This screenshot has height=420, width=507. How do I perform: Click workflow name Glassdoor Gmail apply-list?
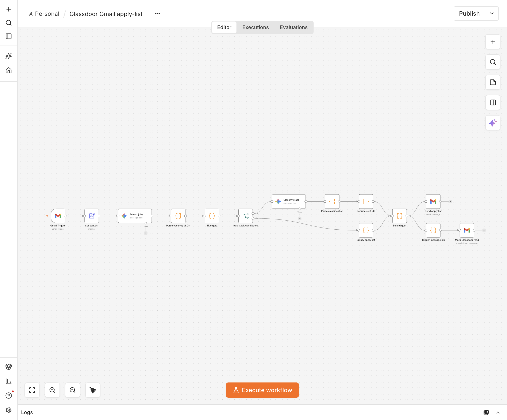[106, 14]
